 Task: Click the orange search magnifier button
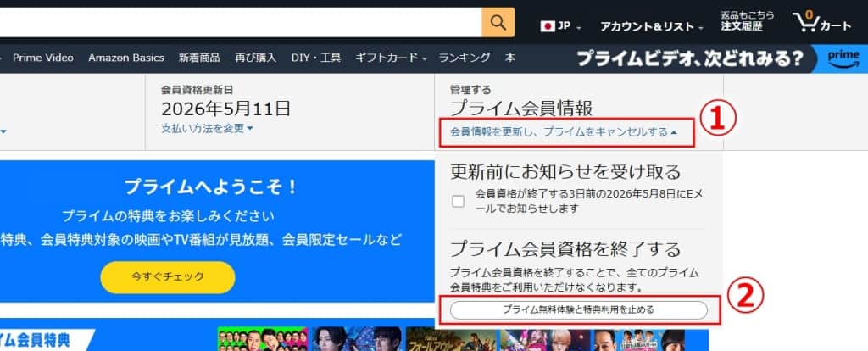pyautogui.click(x=498, y=23)
